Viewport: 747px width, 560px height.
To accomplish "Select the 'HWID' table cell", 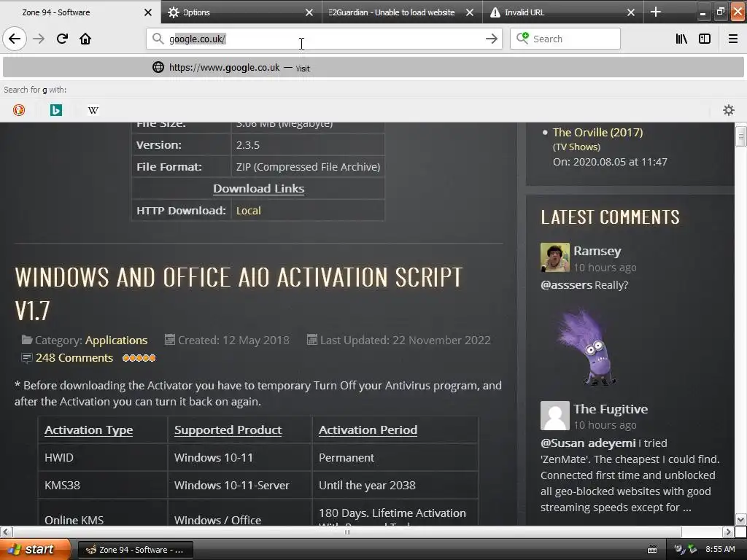I will pyautogui.click(x=103, y=458).
